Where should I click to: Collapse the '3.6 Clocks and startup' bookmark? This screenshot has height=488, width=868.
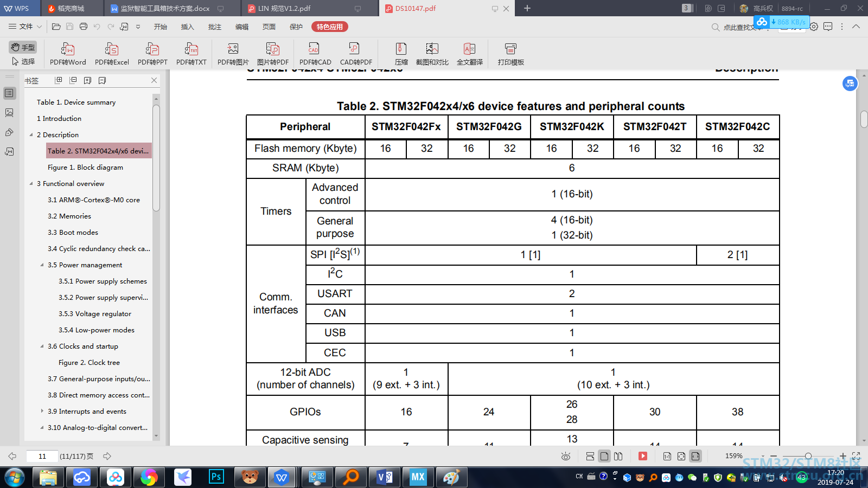coord(42,346)
